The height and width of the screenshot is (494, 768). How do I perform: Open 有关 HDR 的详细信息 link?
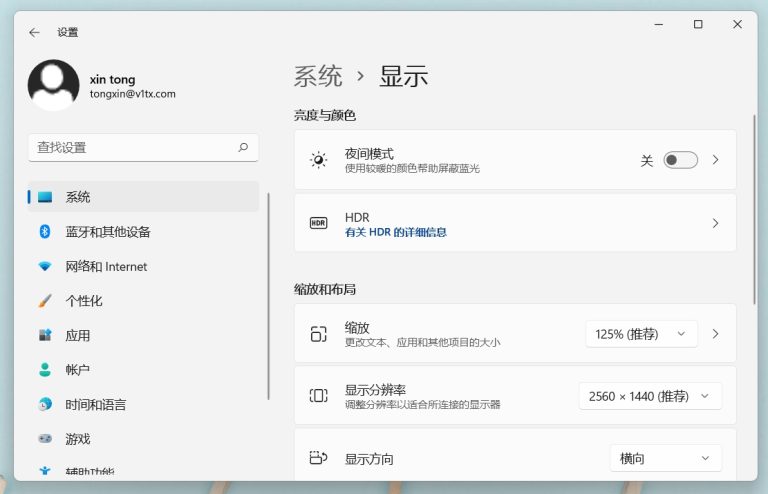pos(396,232)
